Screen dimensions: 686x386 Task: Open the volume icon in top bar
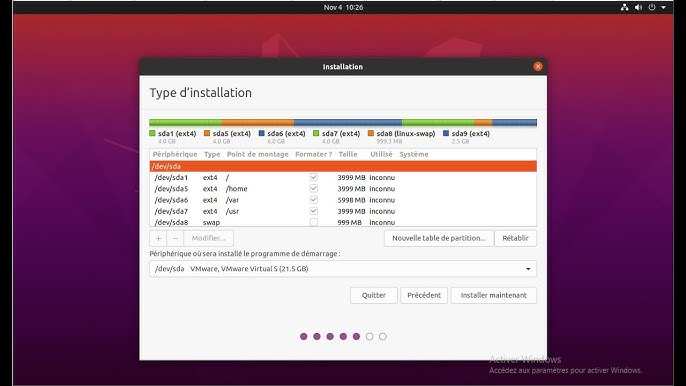point(638,7)
